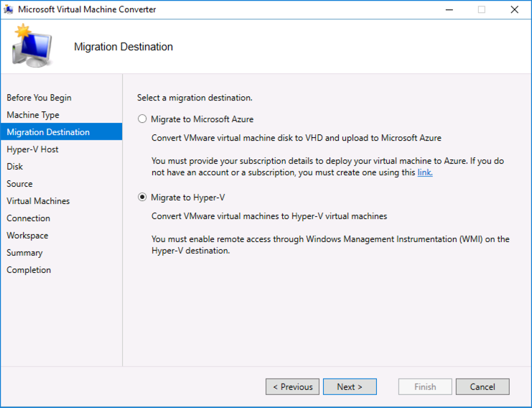
Task: Click the Migration Destination page heading
Action: [123, 47]
